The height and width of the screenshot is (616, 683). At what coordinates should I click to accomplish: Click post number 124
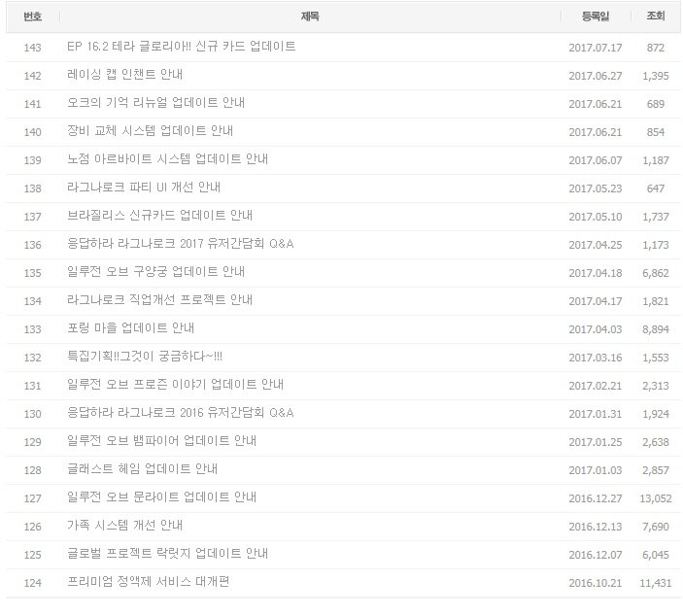pyautogui.click(x=33, y=583)
